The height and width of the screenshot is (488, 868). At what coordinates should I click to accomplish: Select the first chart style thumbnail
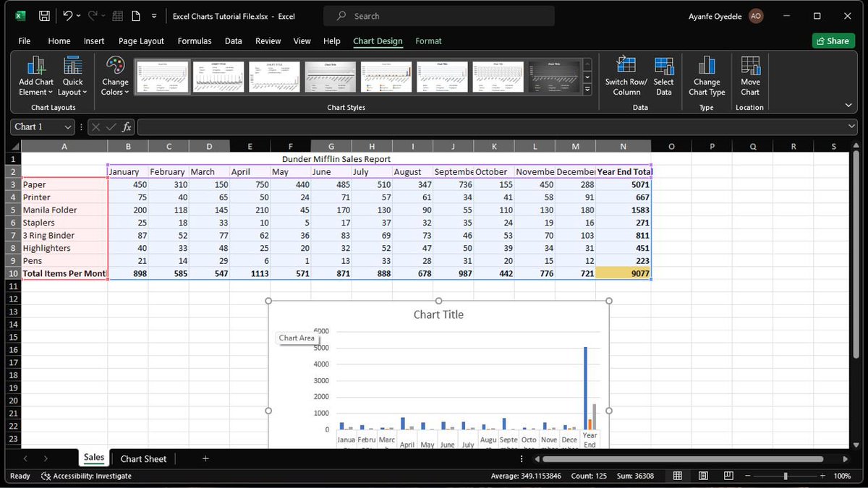pos(163,77)
